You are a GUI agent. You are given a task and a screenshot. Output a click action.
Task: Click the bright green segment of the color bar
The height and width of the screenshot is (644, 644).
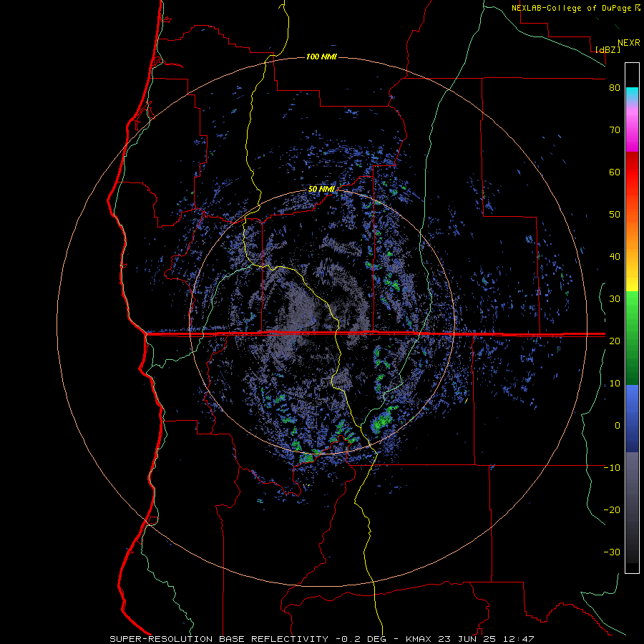632,306
